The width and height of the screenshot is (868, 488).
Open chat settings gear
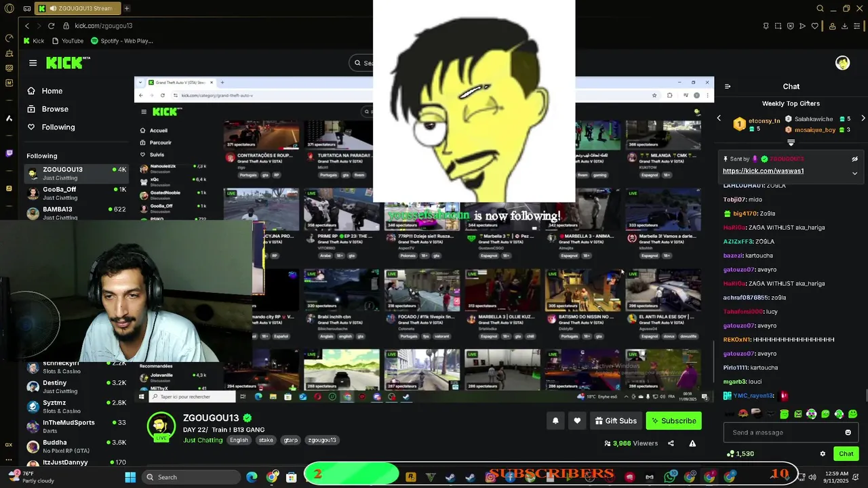pyautogui.click(x=823, y=454)
